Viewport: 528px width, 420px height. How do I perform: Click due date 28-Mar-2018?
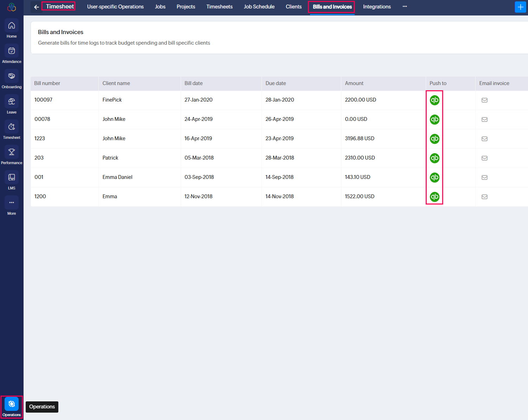click(x=280, y=158)
